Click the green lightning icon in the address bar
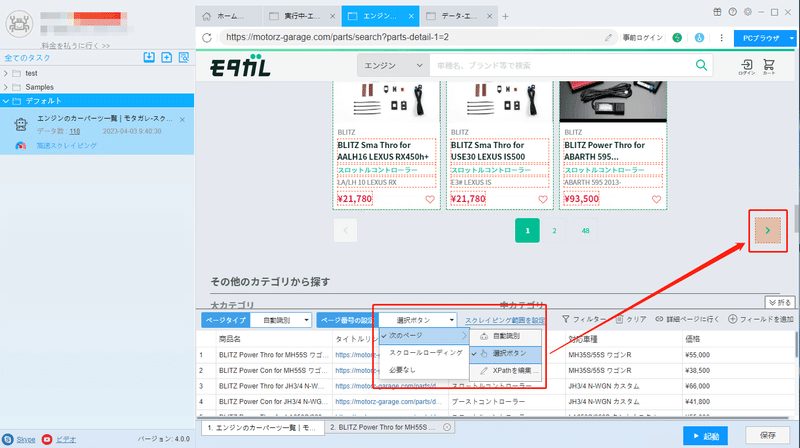The image size is (800, 448). click(x=677, y=37)
